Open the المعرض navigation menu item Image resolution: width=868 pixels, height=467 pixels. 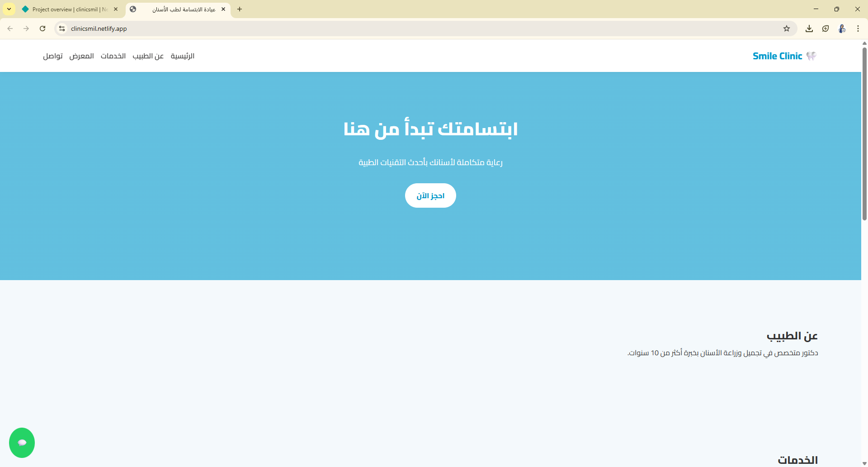tap(82, 56)
